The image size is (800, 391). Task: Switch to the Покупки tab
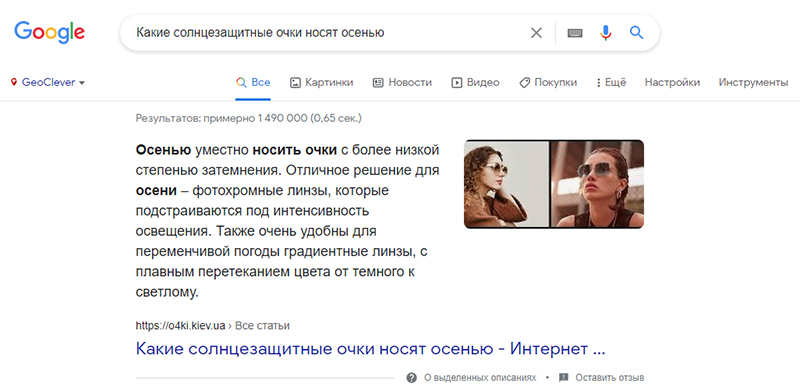click(x=548, y=82)
